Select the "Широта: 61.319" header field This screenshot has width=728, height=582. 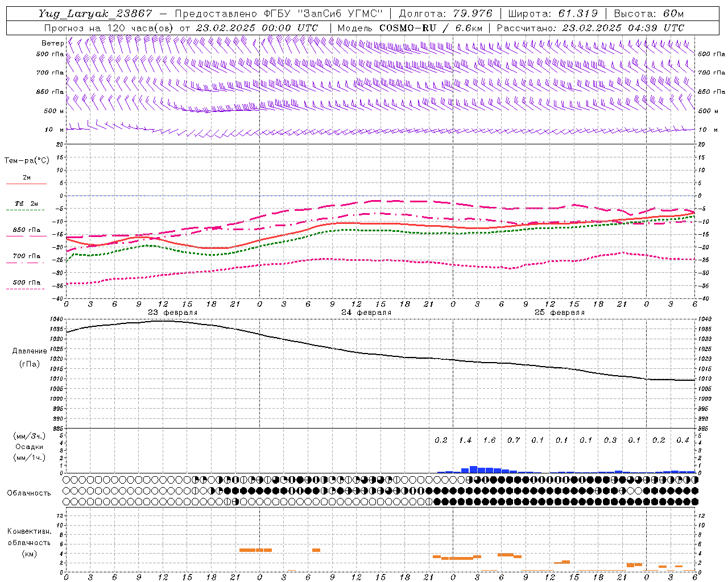pyautogui.click(x=553, y=14)
